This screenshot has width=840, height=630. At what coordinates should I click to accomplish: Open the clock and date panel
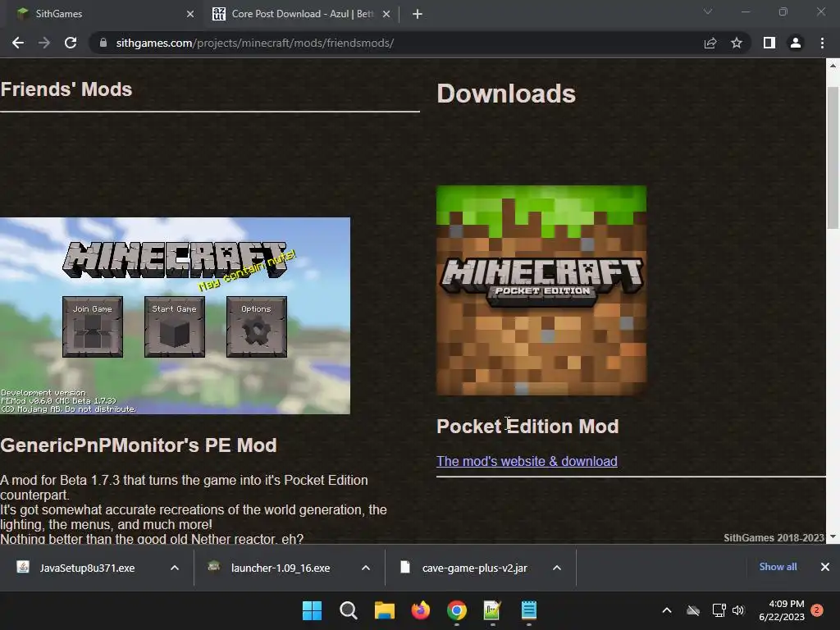pos(782,610)
